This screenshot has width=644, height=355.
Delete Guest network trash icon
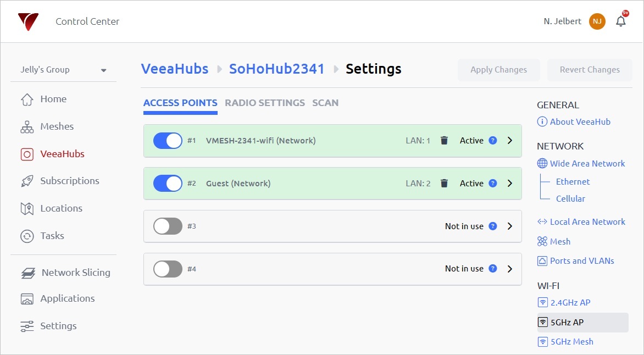pyautogui.click(x=444, y=183)
